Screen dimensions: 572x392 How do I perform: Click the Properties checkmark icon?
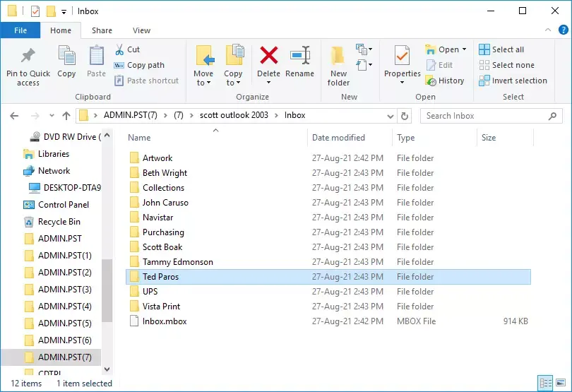(402, 56)
